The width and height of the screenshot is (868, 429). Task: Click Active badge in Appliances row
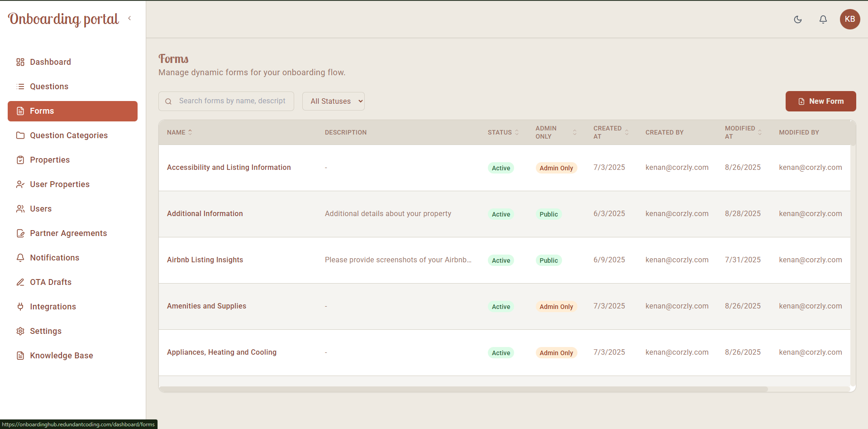501,353
